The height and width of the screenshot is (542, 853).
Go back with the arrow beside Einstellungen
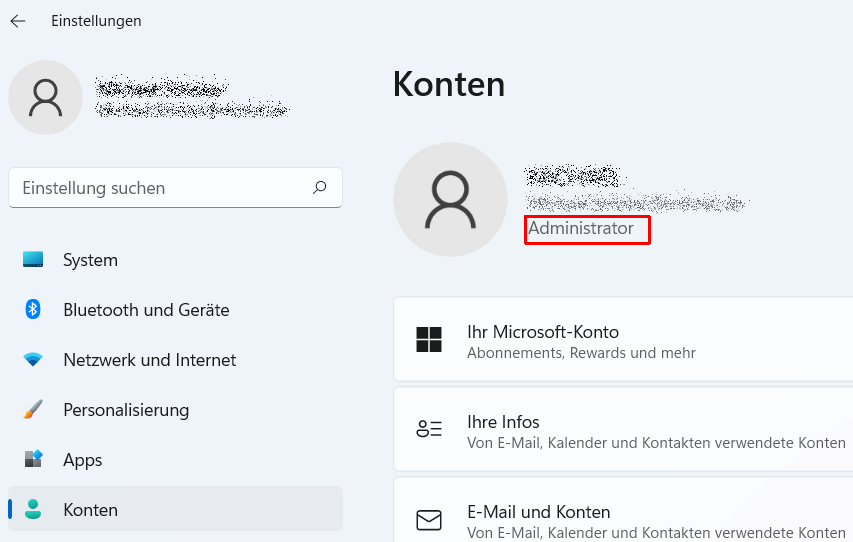point(18,21)
